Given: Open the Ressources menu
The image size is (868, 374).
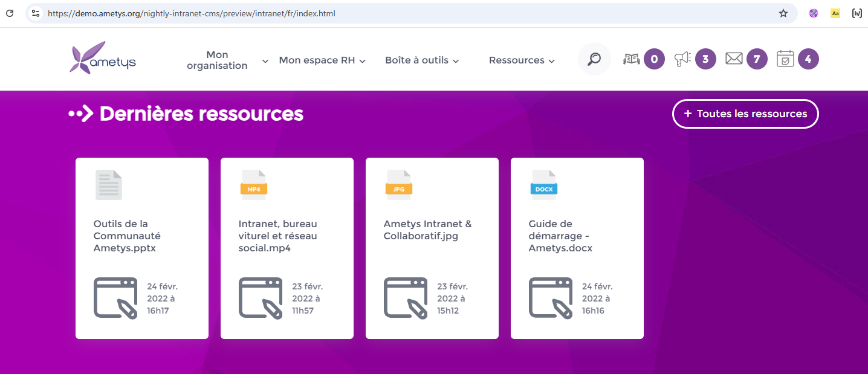Looking at the screenshot, I should [x=522, y=60].
